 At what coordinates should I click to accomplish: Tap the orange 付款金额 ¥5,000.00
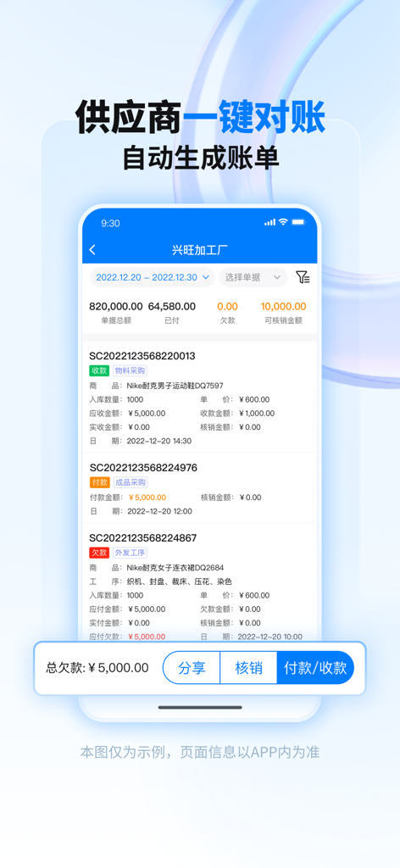(x=147, y=497)
